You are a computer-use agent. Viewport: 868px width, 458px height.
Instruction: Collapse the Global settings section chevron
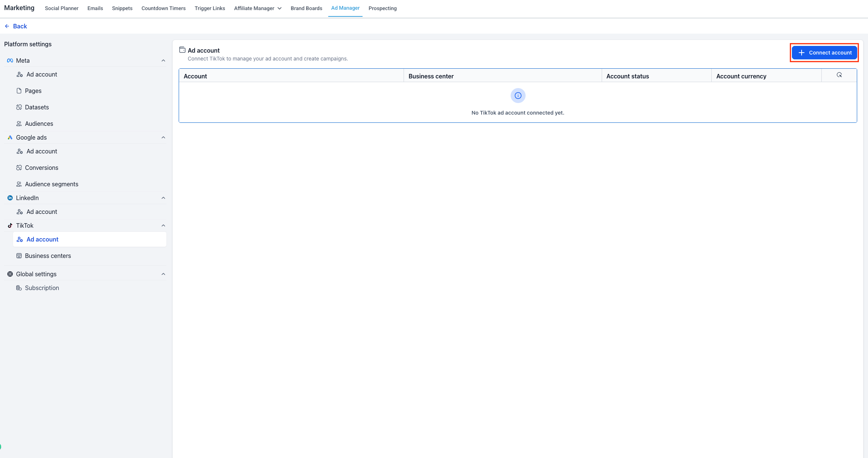click(163, 274)
